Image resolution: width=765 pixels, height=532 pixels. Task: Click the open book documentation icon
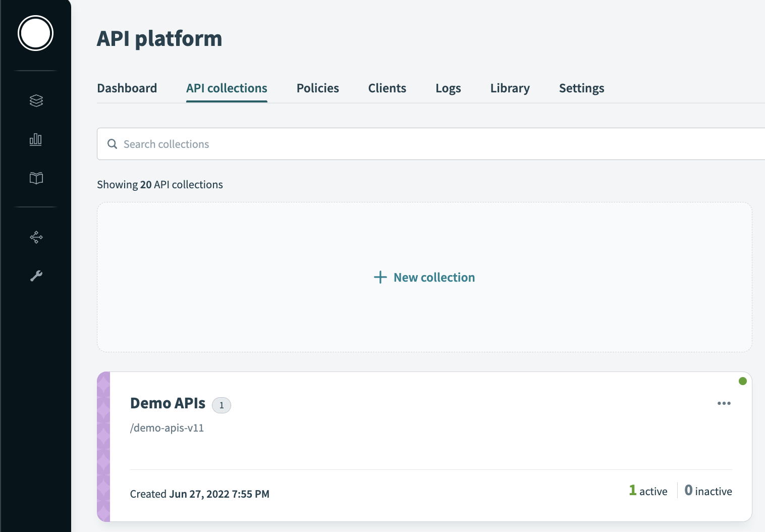pos(35,178)
